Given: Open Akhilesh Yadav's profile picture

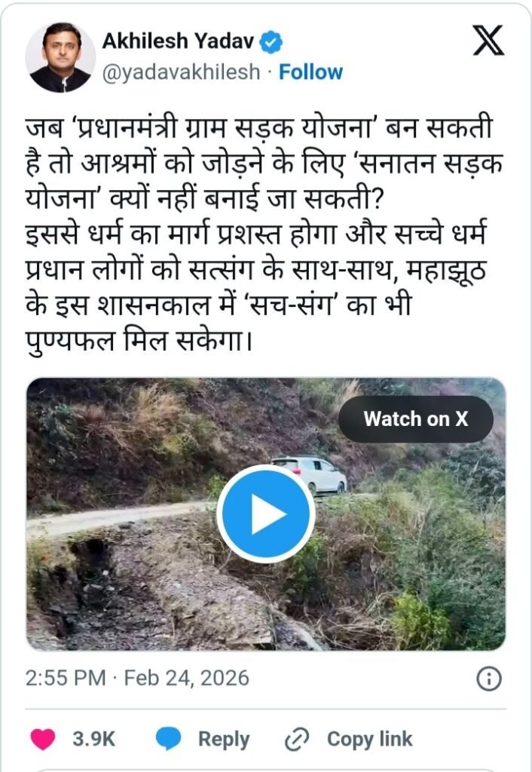Looking at the screenshot, I should coord(60,57).
